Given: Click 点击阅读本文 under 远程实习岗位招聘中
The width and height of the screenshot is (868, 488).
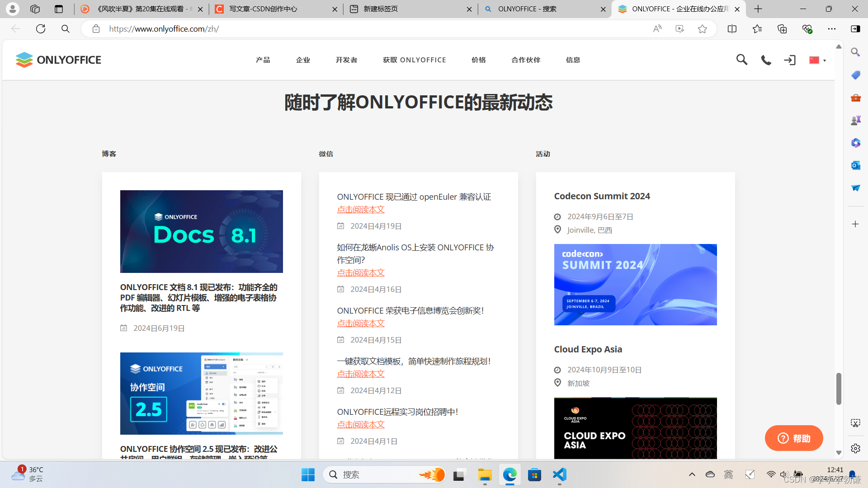Looking at the screenshot, I should point(361,425).
